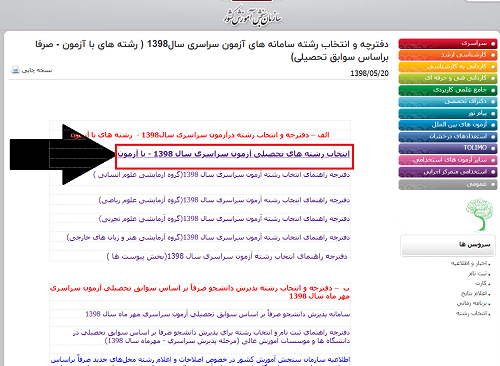Open the red سراسری menu item
The image size is (500, 366).
448,44
